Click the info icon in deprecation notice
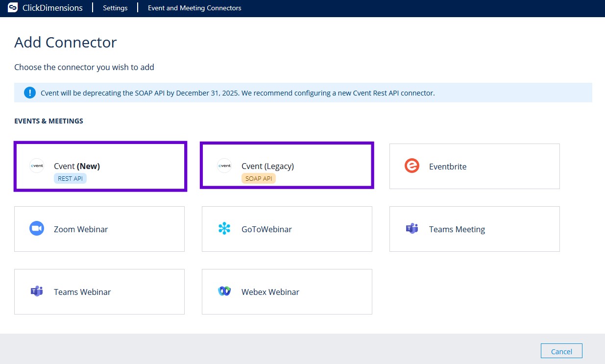 click(x=30, y=93)
